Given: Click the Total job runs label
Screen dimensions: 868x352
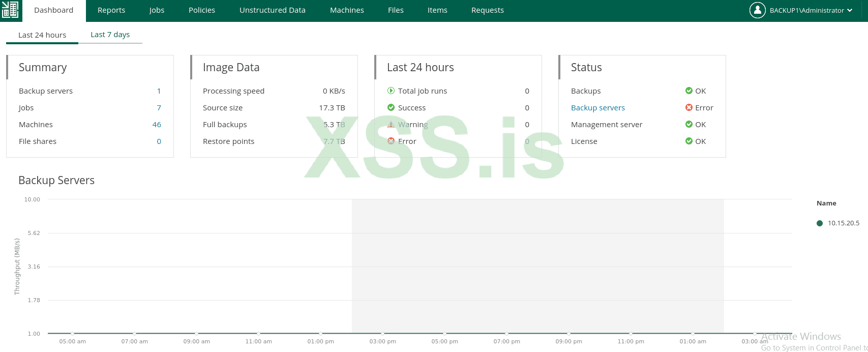Looking at the screenshot, I should click(x=423, y=91).
